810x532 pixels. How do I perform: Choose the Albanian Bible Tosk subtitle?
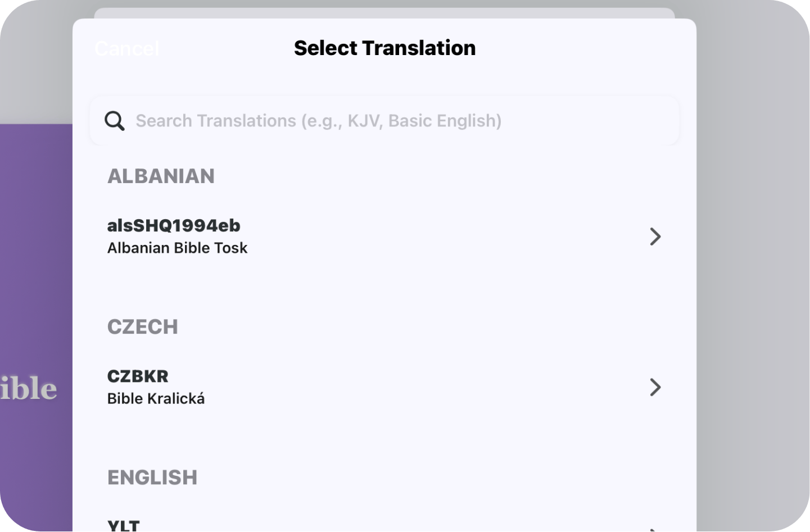tap(177, 248)
